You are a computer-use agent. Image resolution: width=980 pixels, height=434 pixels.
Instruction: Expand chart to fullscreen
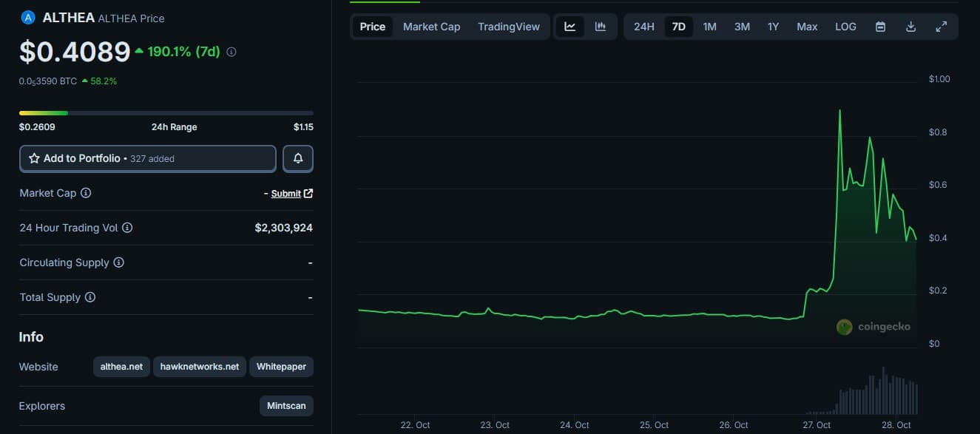[x=941, y=27]
